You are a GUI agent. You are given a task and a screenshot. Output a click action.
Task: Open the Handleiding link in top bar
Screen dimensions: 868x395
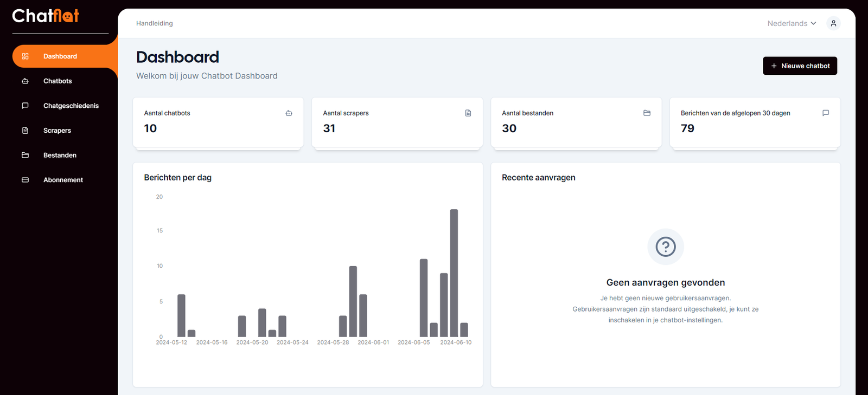pyautogui.click(x=155, y=23)
